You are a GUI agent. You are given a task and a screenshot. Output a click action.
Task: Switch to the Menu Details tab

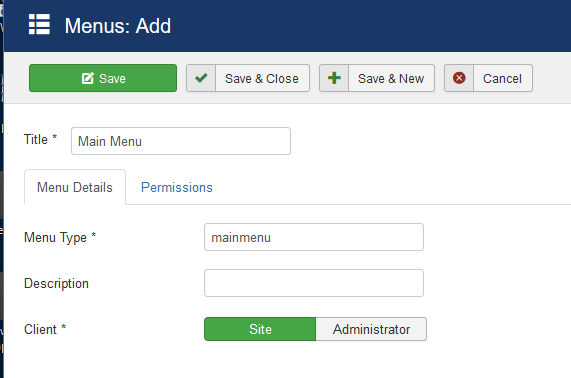(x=75, y=187)
